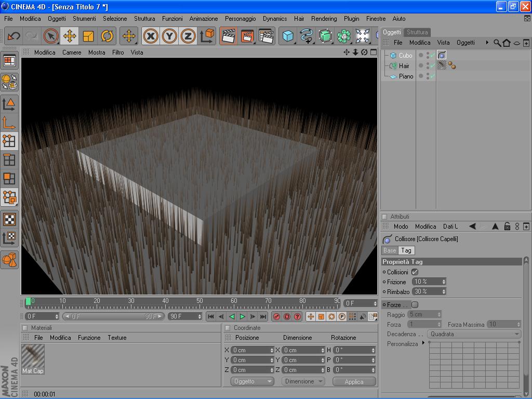The height and width of the screenshot is (399, 532).
Task: Switch to the Struttura tab
Action: coord(417,32)
